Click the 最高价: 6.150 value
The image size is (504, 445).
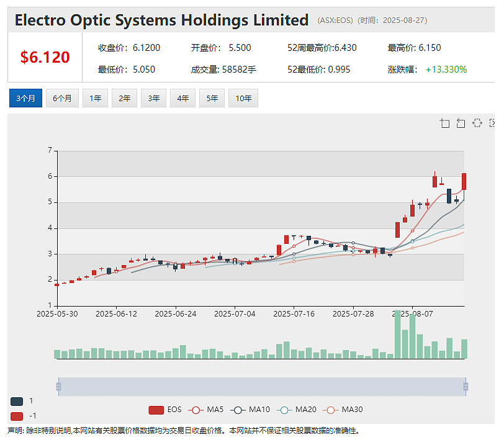(415, 48)
